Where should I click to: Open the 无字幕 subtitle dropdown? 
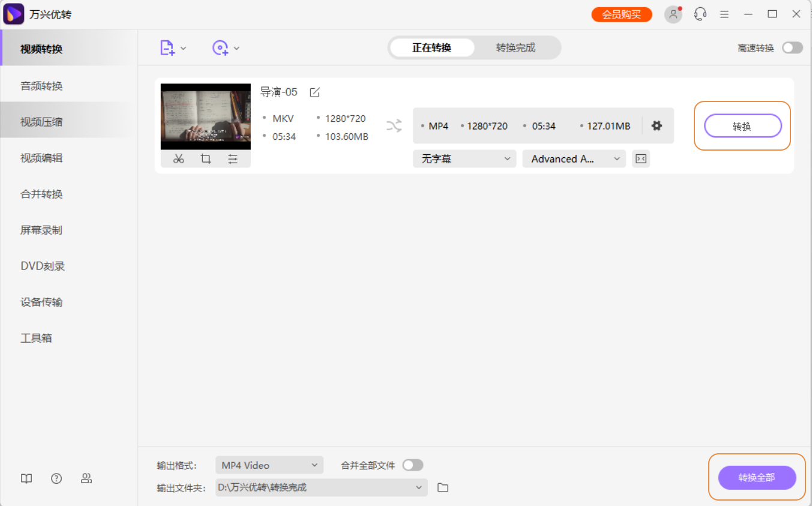(x=464, y=158)
